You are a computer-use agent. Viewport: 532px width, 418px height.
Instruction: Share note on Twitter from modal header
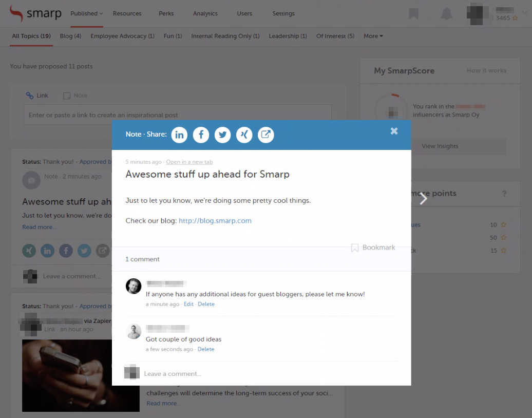222,135
